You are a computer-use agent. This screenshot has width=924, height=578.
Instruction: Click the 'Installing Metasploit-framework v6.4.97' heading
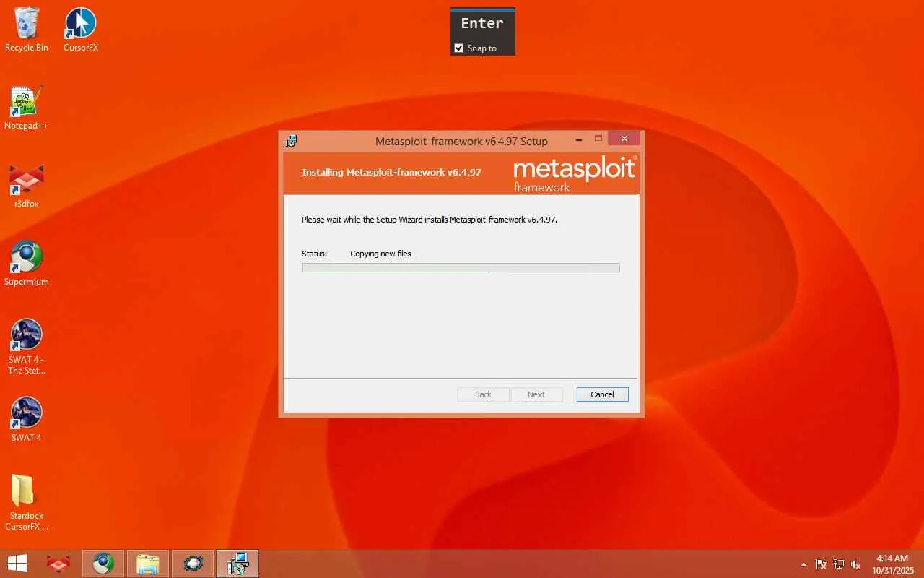pyautogui.click(x=391, y=173)
